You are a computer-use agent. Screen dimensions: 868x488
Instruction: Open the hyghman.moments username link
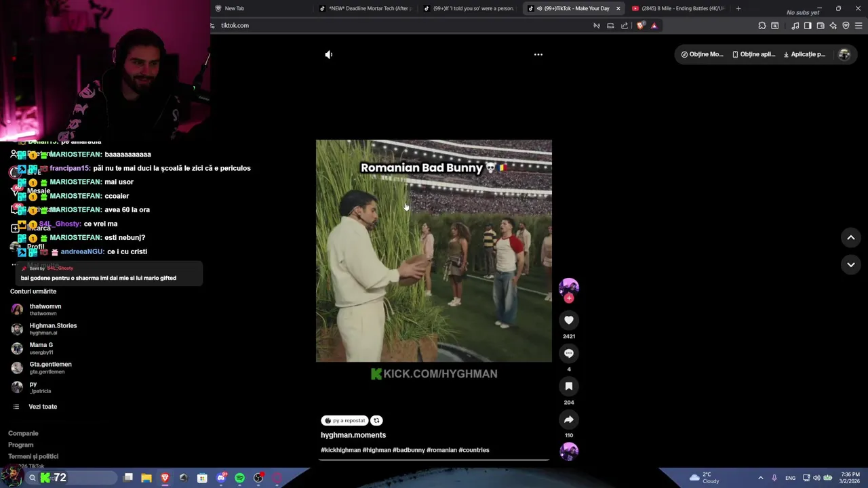tap(353, 435)
